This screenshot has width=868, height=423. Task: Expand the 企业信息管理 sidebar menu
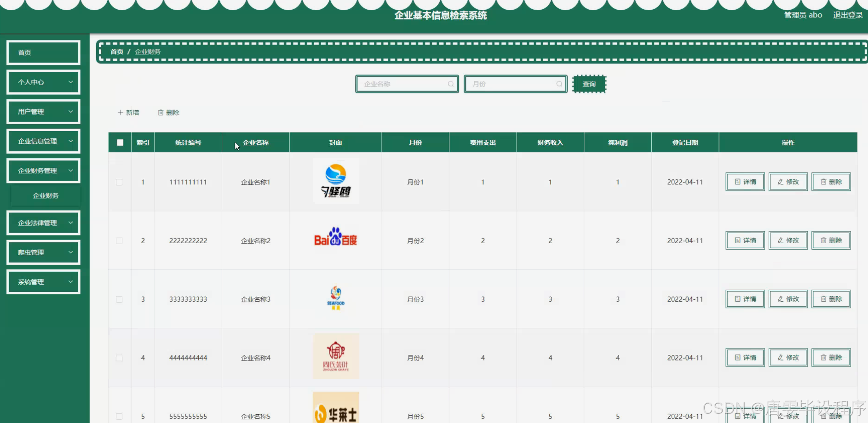tap(43, 141)
